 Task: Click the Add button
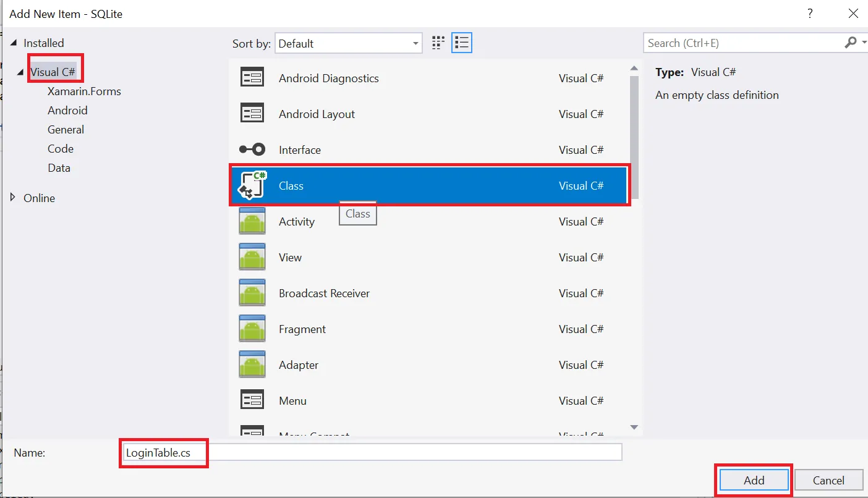[x=754, y=480]
